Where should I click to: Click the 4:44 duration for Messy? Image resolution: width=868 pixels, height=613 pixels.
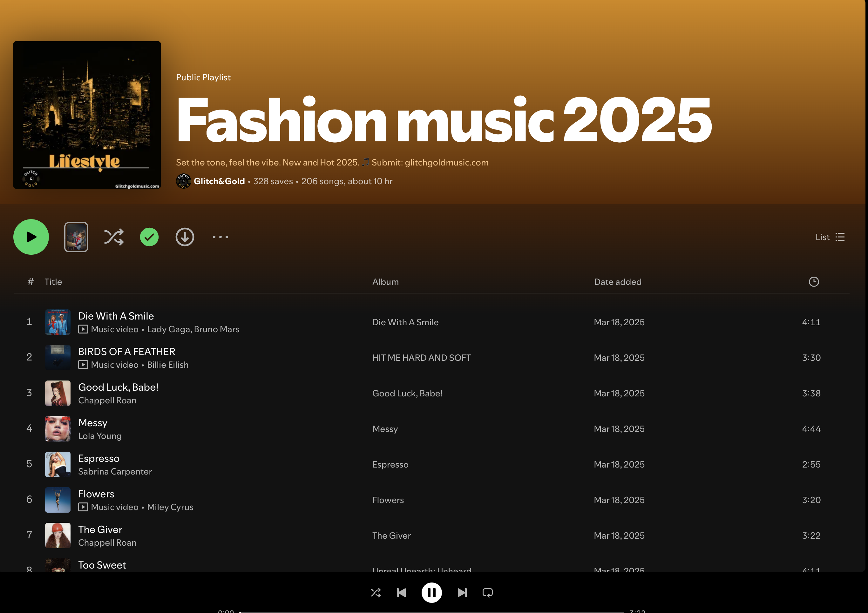coord(811,429)
